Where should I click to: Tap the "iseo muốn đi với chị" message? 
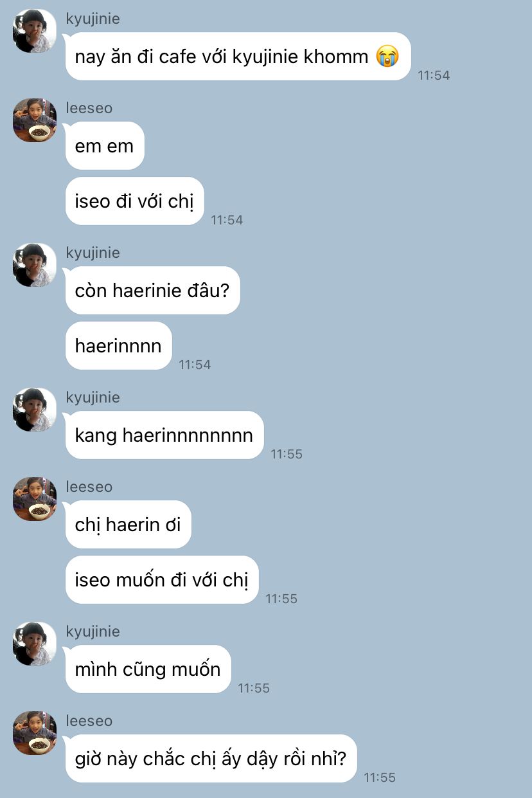(x=162, y=580)
